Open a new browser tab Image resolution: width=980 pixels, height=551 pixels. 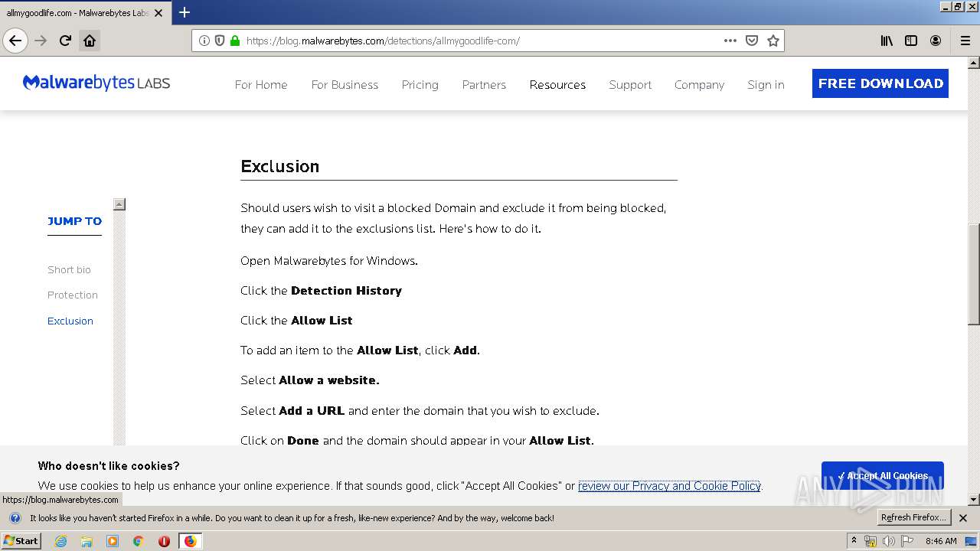click(x=185, y=12)
